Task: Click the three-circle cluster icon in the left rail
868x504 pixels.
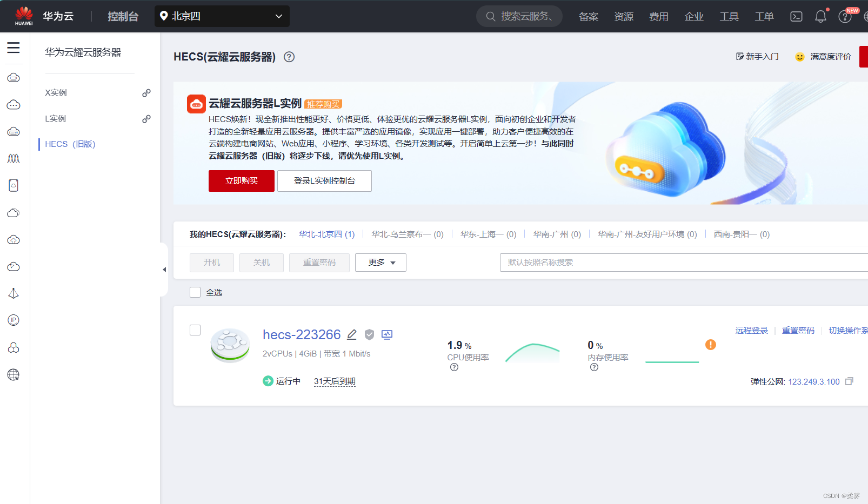Action: [14, 347]
